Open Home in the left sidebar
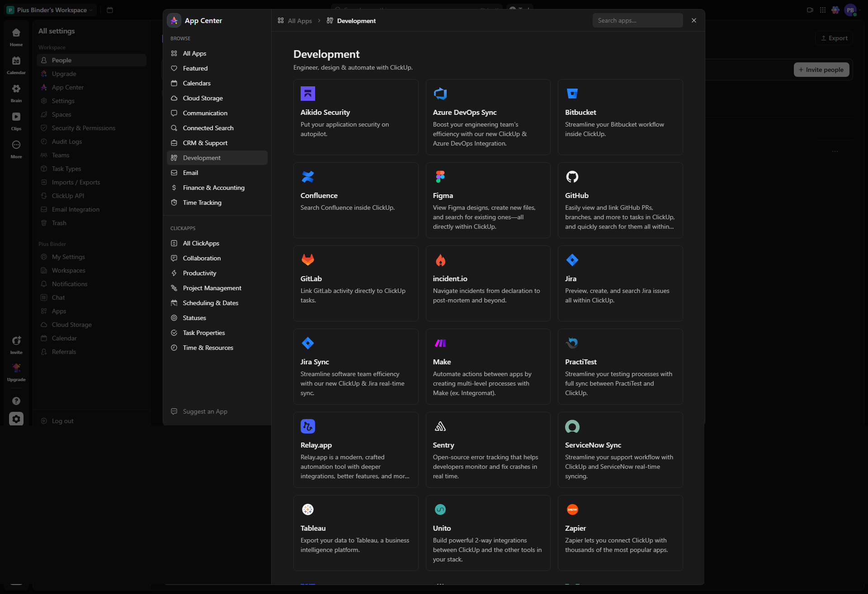This screenshot has height=594, width=868. pos(16,37)
